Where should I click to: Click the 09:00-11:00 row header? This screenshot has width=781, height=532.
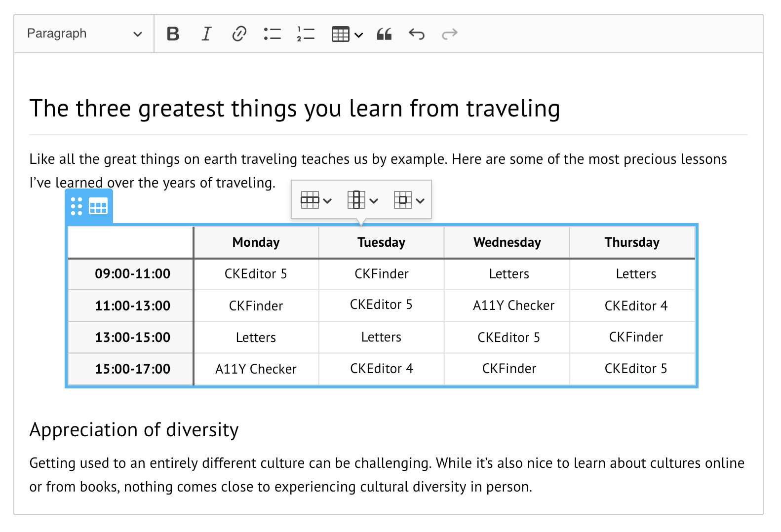click(x=131, y=274)
